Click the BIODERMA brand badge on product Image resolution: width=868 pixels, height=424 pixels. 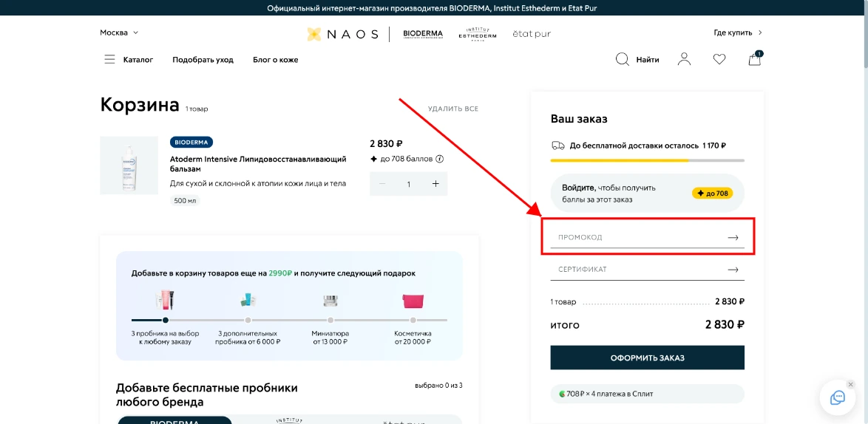[x=191, y=142]
